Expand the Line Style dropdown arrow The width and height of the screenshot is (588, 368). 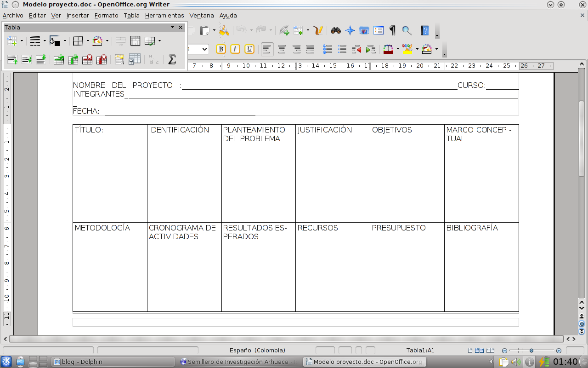coord(45,41)
